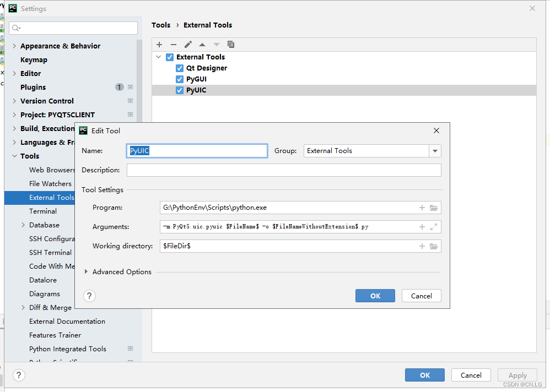Disable the PyGUI external tool
Image resolution: width=550 pixels, height=392 pixels.
coord(179,79)
